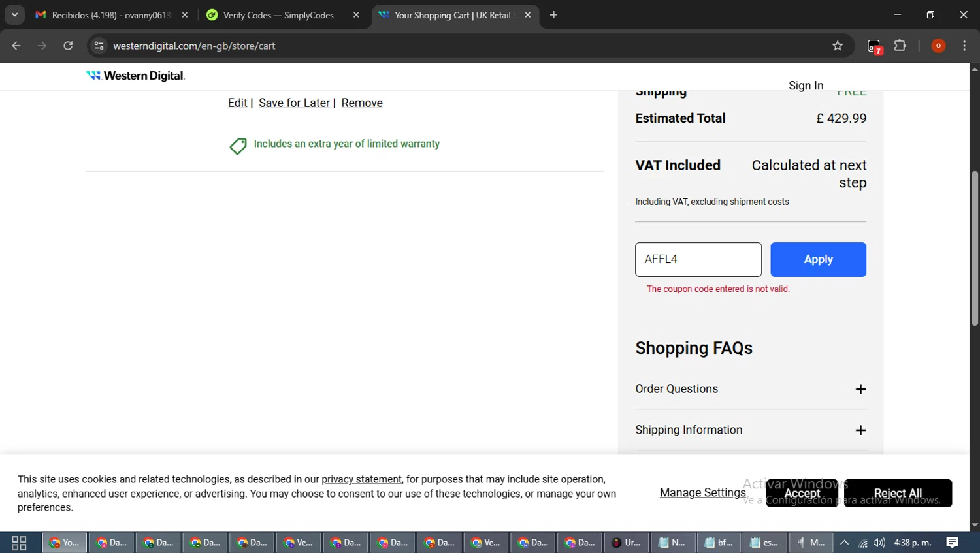
Task: Open site information icon in address bar
Action: tap(99, 46)
